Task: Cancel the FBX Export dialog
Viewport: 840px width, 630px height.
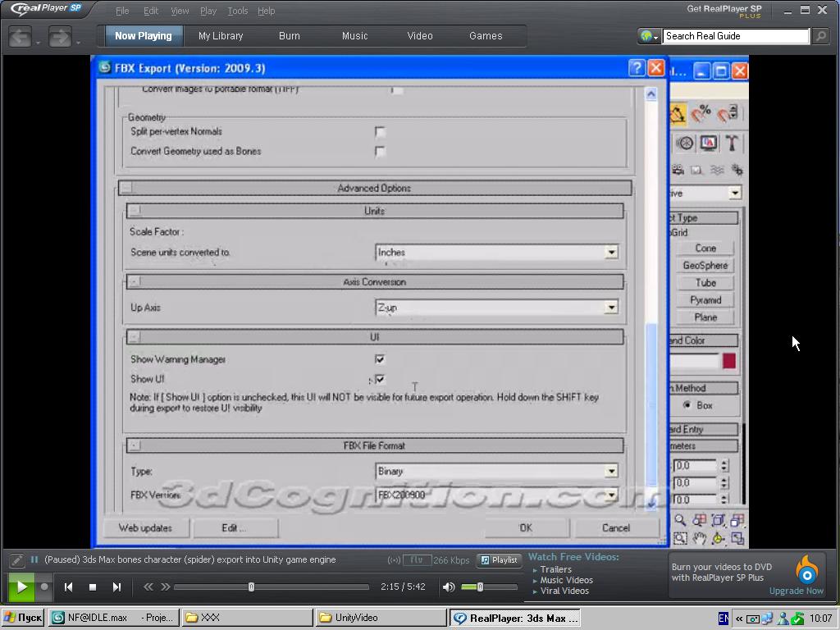Action: 616,528
